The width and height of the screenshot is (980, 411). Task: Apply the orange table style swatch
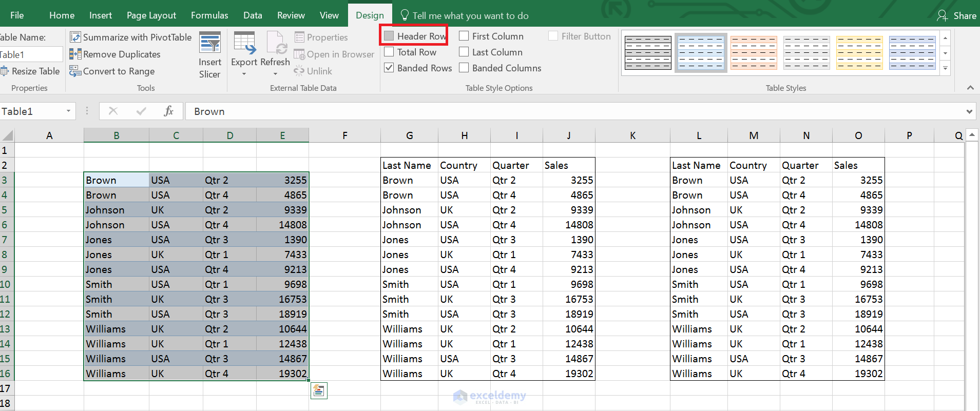(x=754, y=53)
